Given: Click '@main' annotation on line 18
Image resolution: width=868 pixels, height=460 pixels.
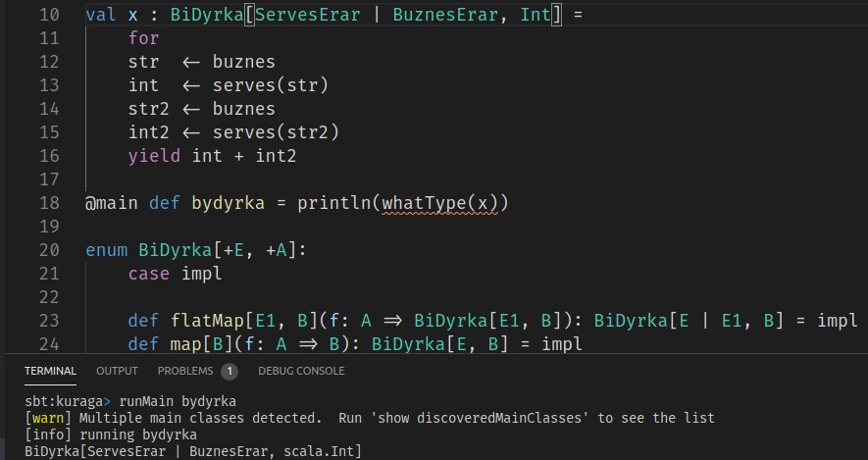Looking at the screenshot, I should (x=111, y=203).
